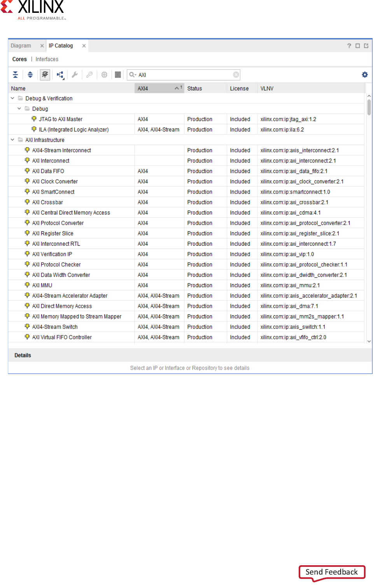Viewport: 392px width, 587px height.
Task: Close the IP Catalog tab
Action: (84, 46)
